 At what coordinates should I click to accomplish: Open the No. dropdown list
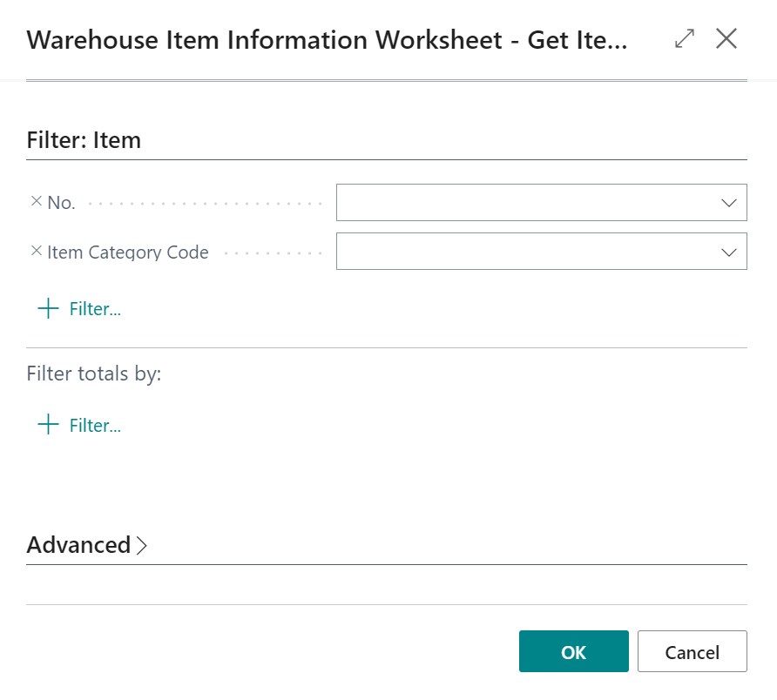coord(729,202)
